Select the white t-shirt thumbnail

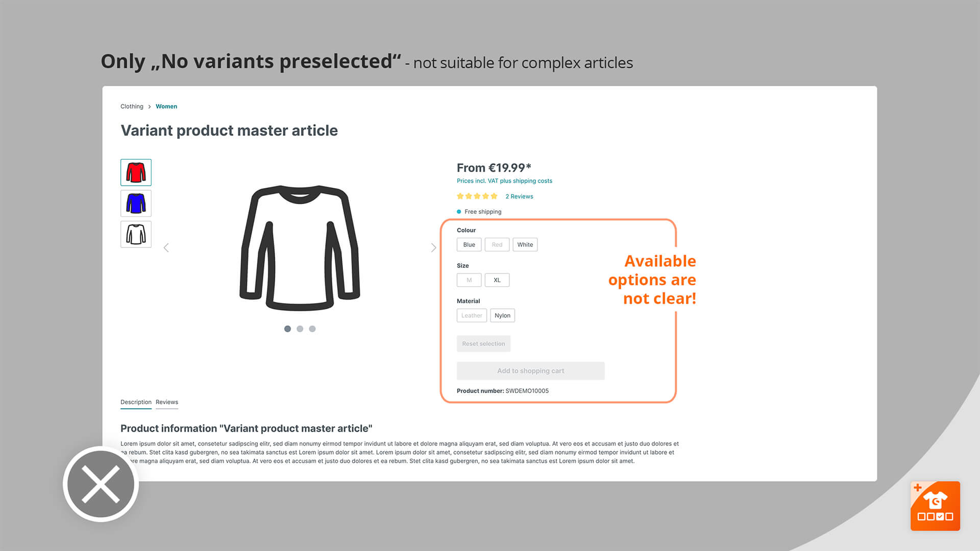point(136,234)
